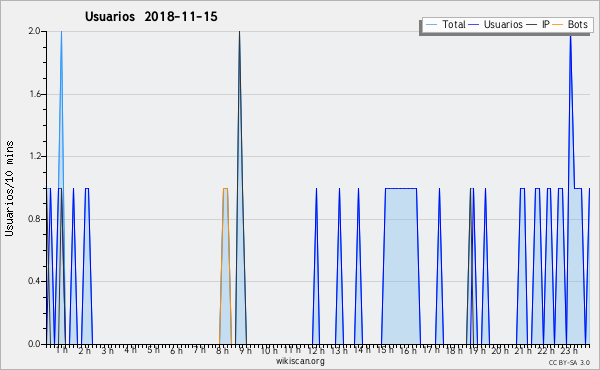This screenshot has height=370, width=600.
Task: Click the chart title Usuarios 2018-11-15
Action: 151,16
